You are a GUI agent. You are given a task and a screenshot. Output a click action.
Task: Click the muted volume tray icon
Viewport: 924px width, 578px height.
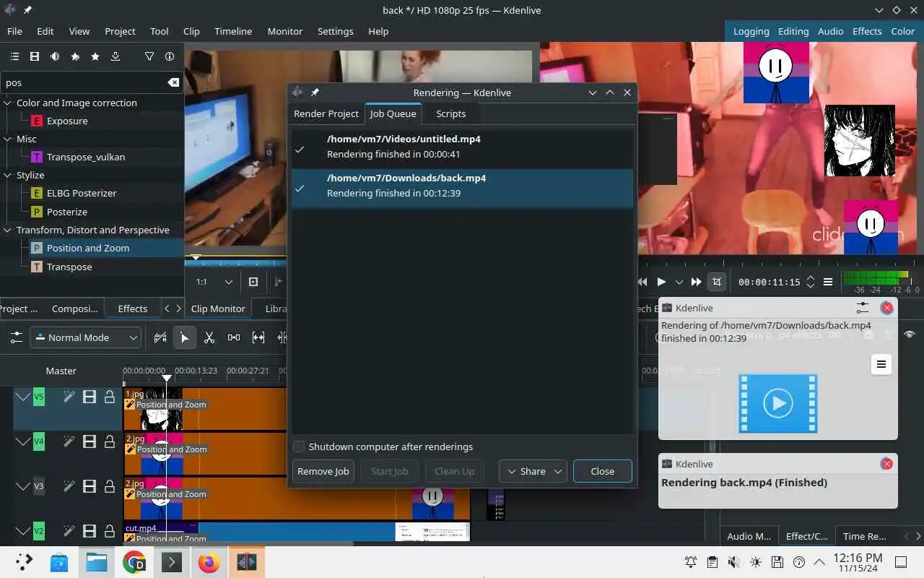coord(734,562)
